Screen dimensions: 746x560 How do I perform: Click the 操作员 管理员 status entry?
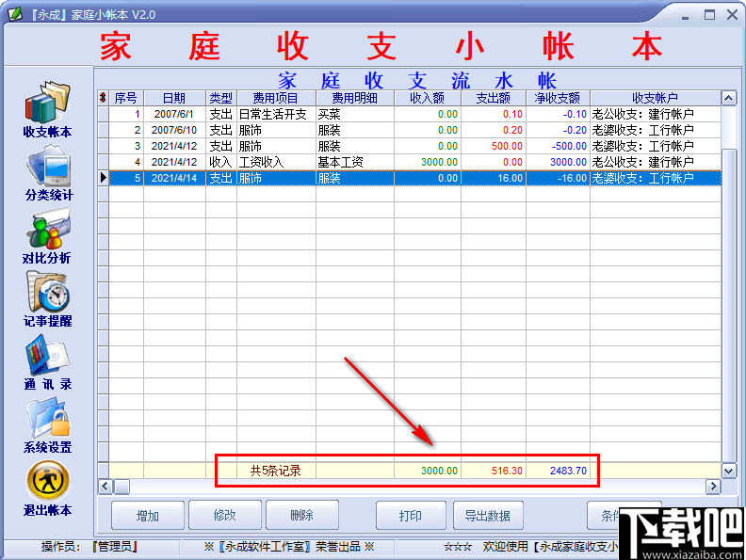coord(89,547)
